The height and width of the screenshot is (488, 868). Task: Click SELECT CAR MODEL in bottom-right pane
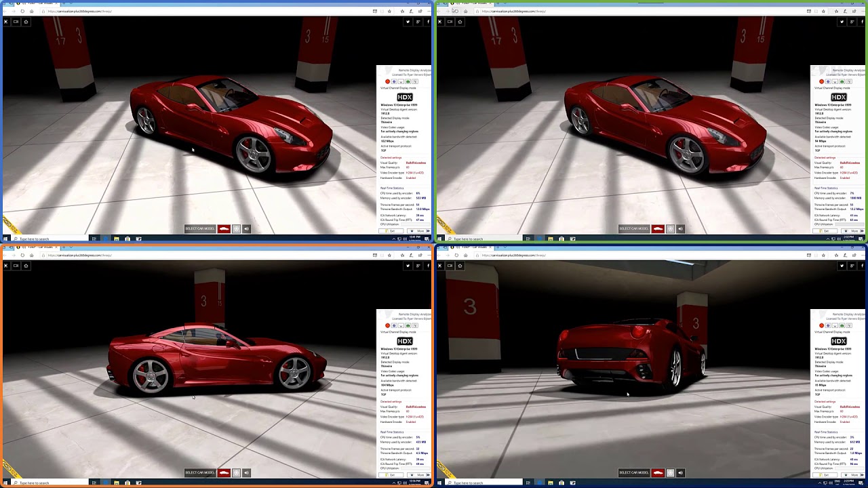pyautogui.click(x=634, y=472)
